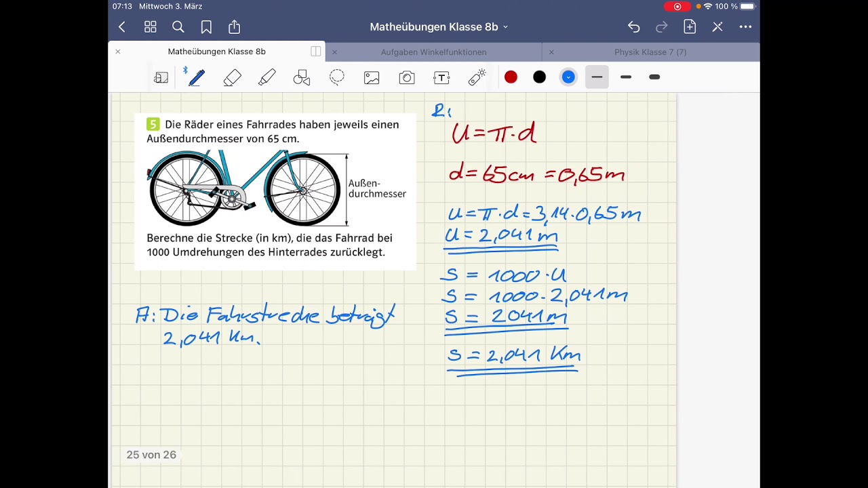Choose the thickest stroke width
This screenshot has height=488, width=868.
[654, 77]
